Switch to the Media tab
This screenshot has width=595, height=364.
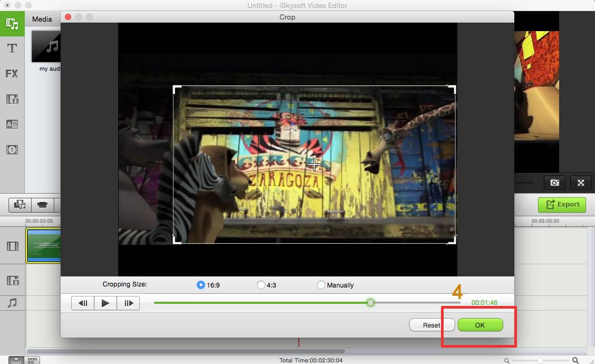point(42,19)
